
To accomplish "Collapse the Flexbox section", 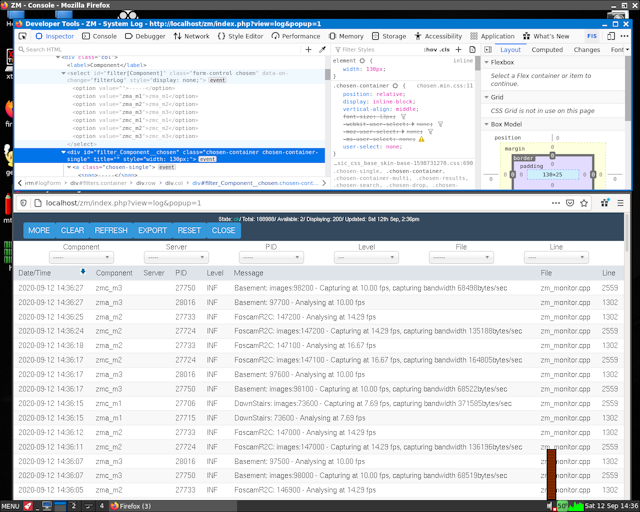I will 487,62.
